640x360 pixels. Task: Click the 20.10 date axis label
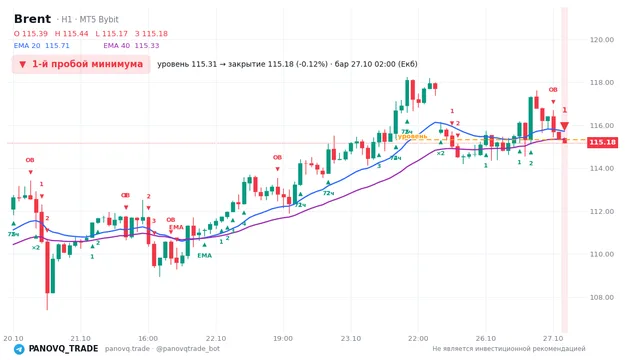[13, 338]
